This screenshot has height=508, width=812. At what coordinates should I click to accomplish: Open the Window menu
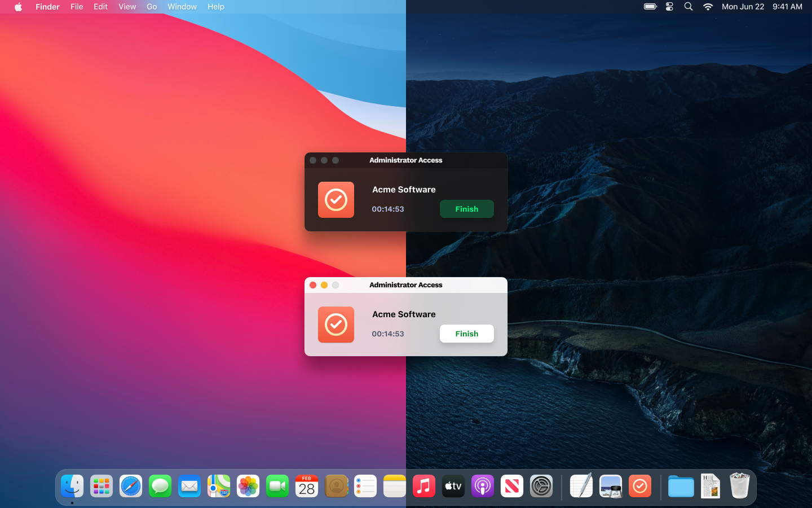[x=182, y=7]
